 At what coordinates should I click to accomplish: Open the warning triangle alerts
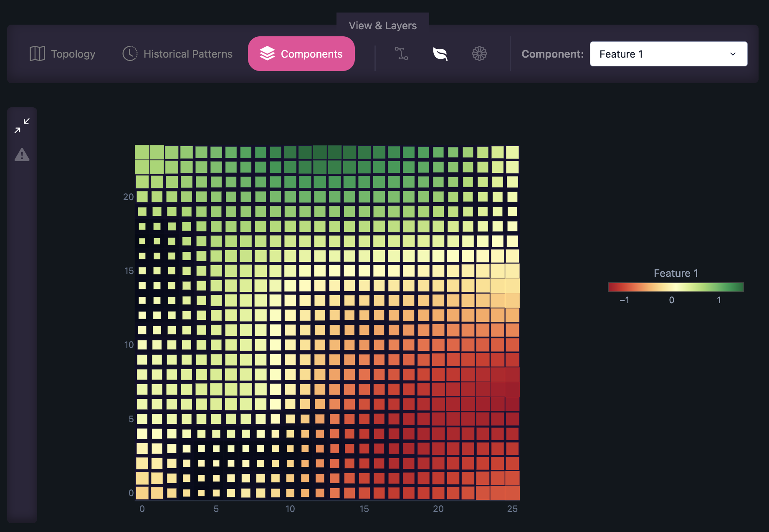(22, 155)
